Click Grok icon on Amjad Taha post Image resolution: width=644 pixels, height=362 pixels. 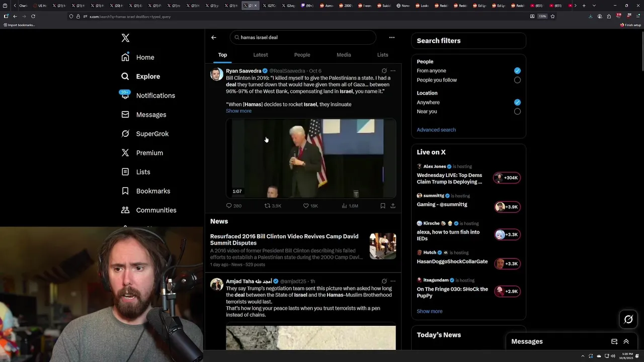coord(384,281)
